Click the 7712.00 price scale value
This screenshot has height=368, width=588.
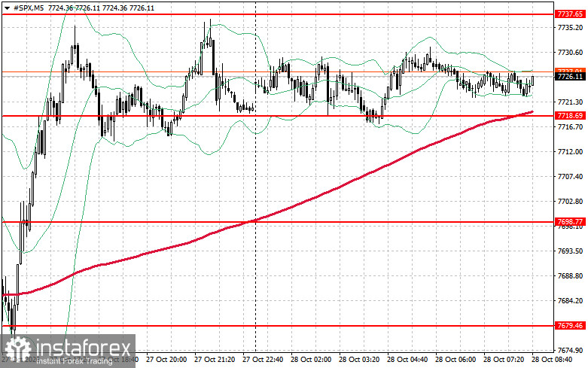pos(571,152)
